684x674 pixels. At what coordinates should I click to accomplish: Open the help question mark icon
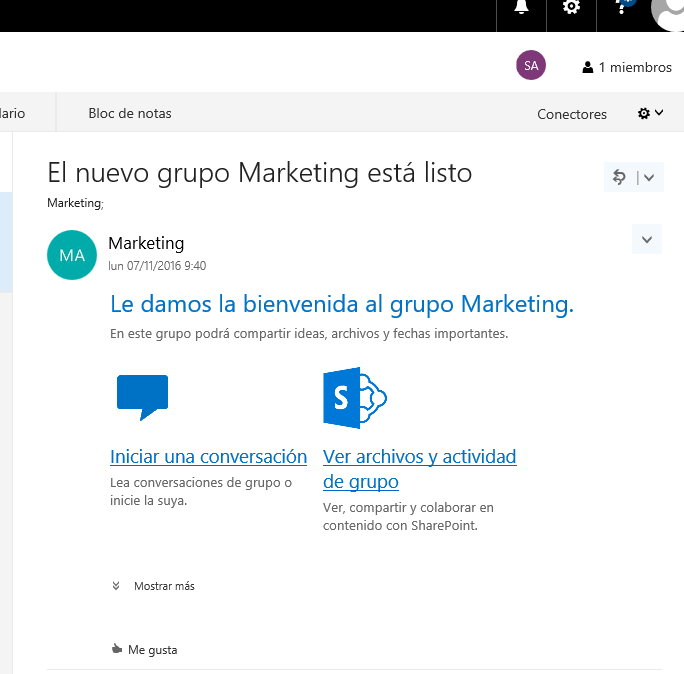(621, 8)
